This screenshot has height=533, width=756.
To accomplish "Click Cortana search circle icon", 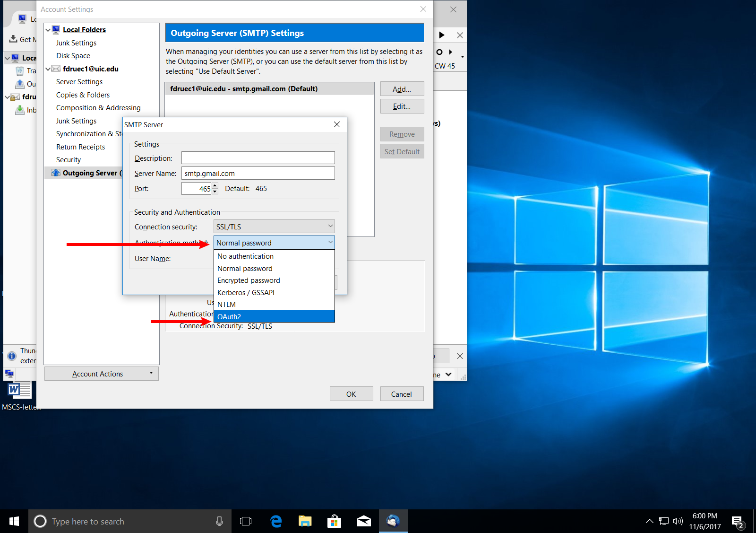I will [x=40, y=521].
